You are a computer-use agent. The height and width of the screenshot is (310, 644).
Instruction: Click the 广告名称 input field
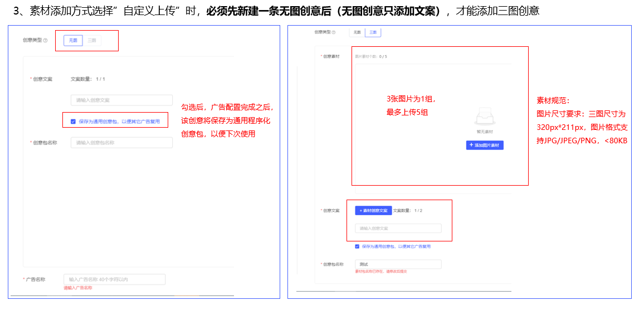pos(114,279)
